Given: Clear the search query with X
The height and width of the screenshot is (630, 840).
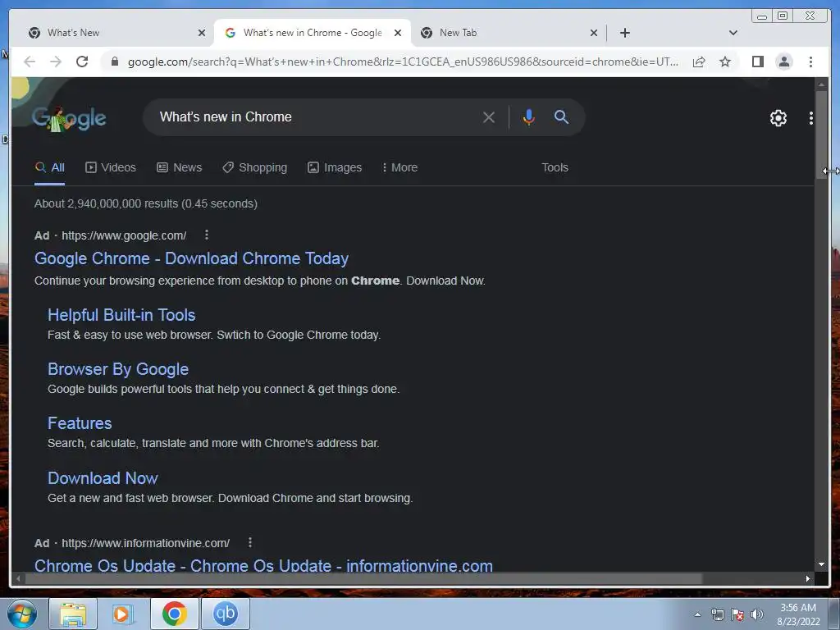Looking at the screenshot, I should click(489, 116).
